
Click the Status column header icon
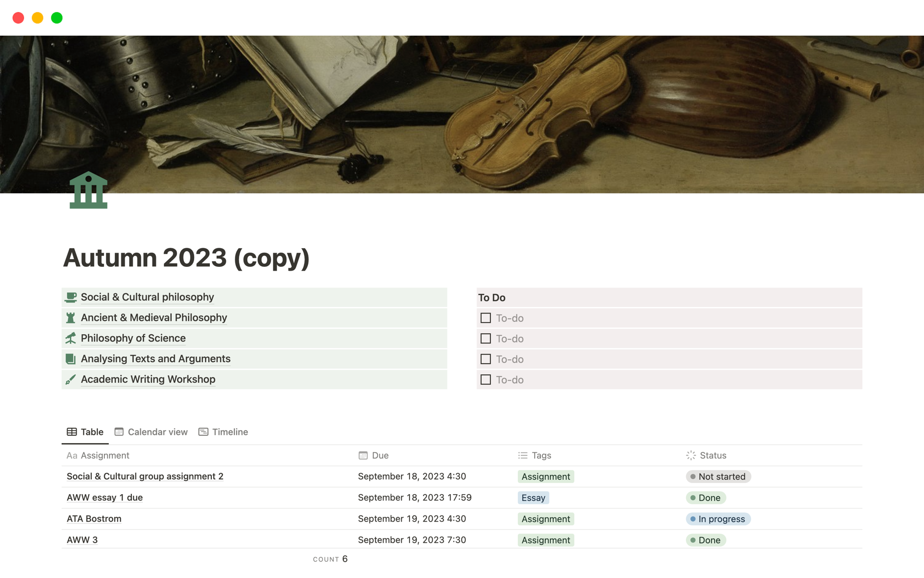(x=690, y=456)
